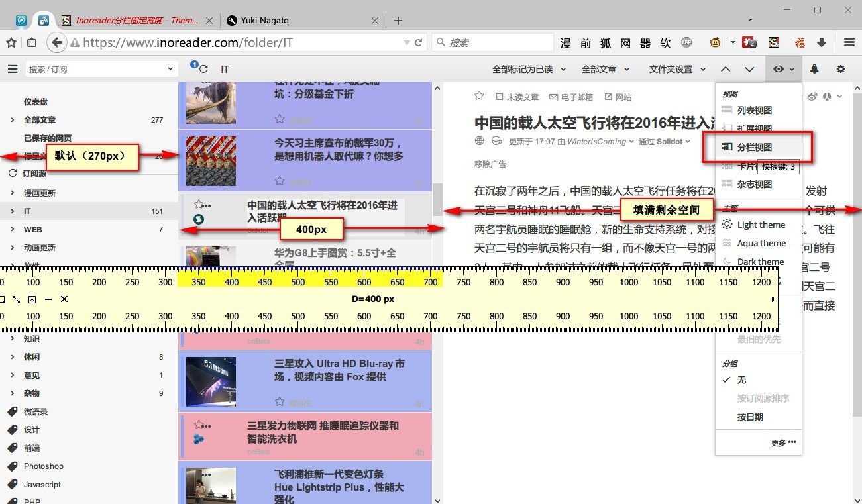Open the browser downloads arrow
This screenshot has width=862, height=504.
pyautogui.click(x=822, y=42)
